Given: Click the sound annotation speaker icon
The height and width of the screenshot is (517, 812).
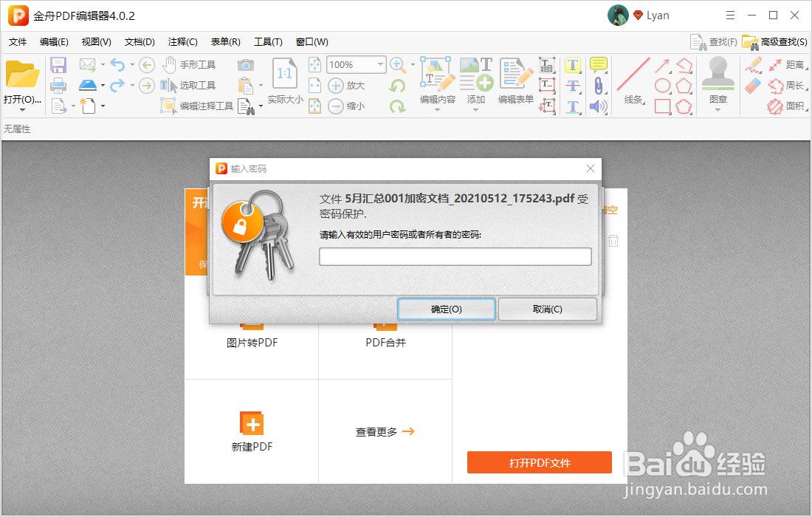Looking at the screenshot, I should pos(599,106).
